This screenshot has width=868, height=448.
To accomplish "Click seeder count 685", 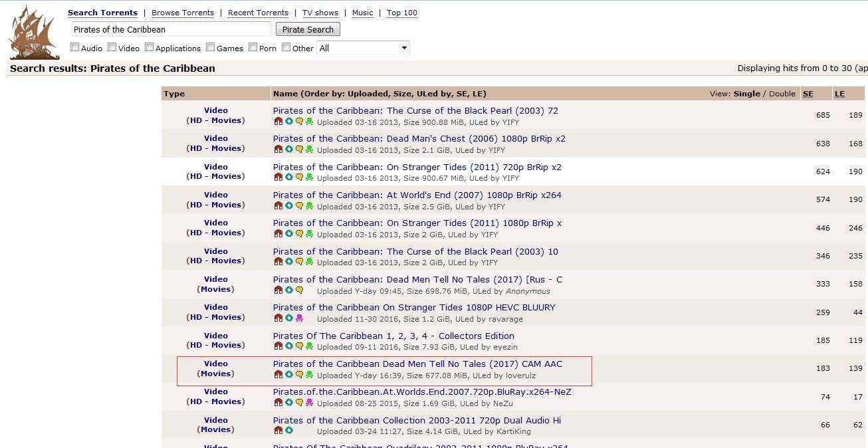I will (823, 115).
